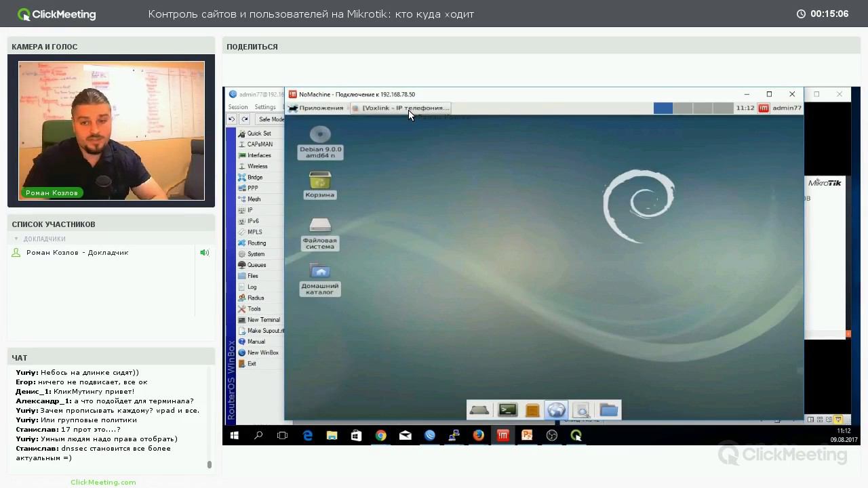
Task: Toggle Safe Mode in WinBox
Action: click(271, 119)
